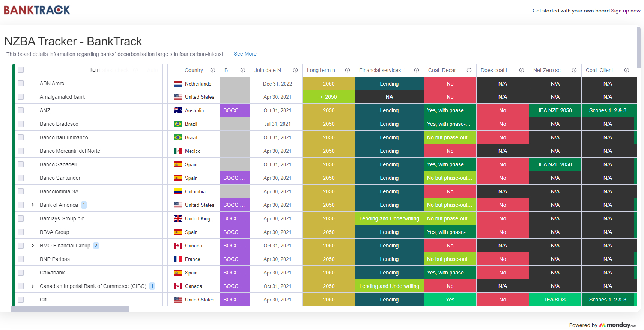Click Colombia flag icon
This screenshot has height=330, width=644.
178,191
